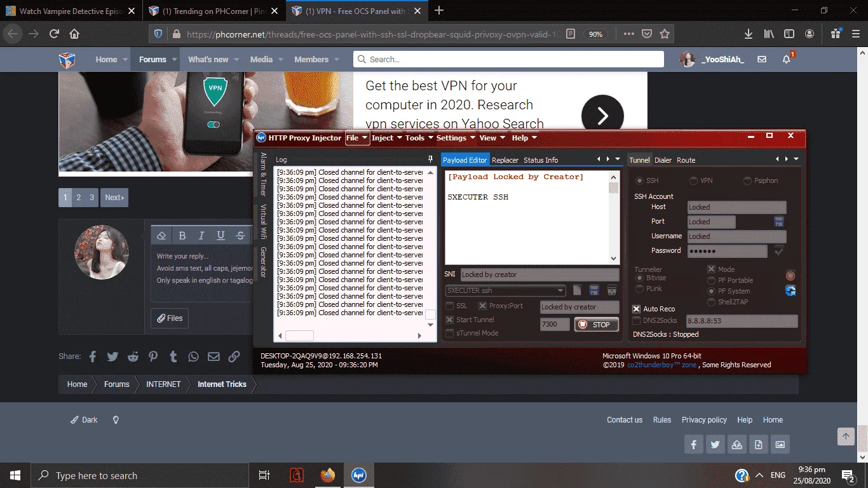This screenshot has width=868, height=488.
Task: Click the forum Search box
Action: pyautogui.click(x=508, y=59)
